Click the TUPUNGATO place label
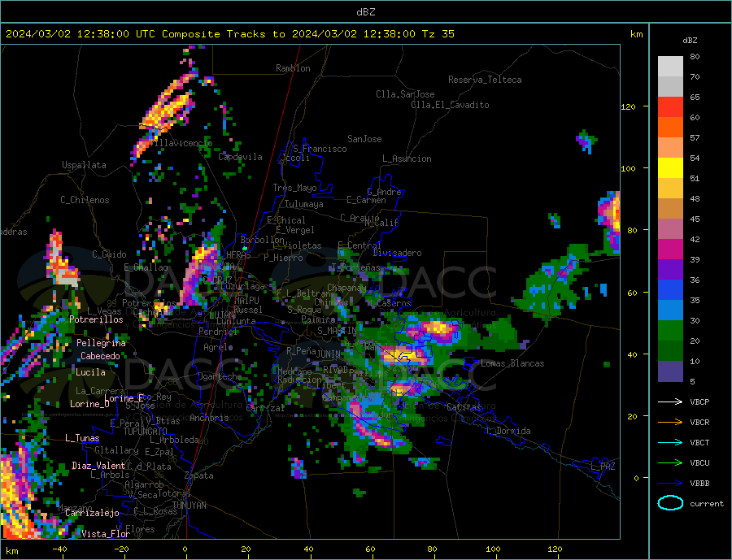Viewport: 732px width, 560px height. (145, 432)
